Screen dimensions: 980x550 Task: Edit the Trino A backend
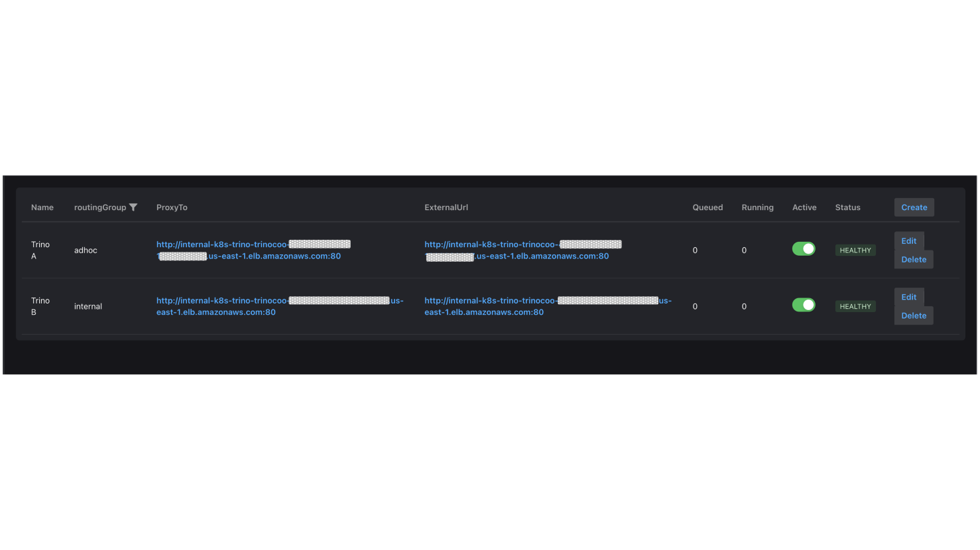click(908, 241)
